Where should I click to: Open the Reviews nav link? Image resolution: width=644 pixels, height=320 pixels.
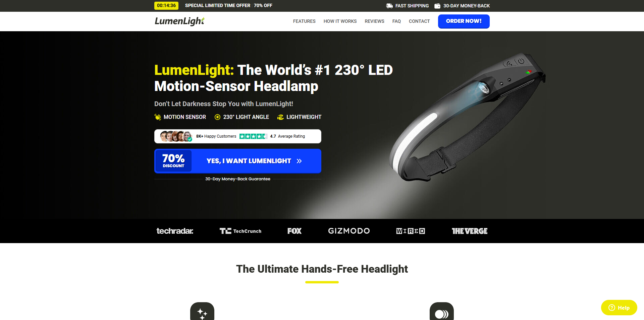point(374,21)
